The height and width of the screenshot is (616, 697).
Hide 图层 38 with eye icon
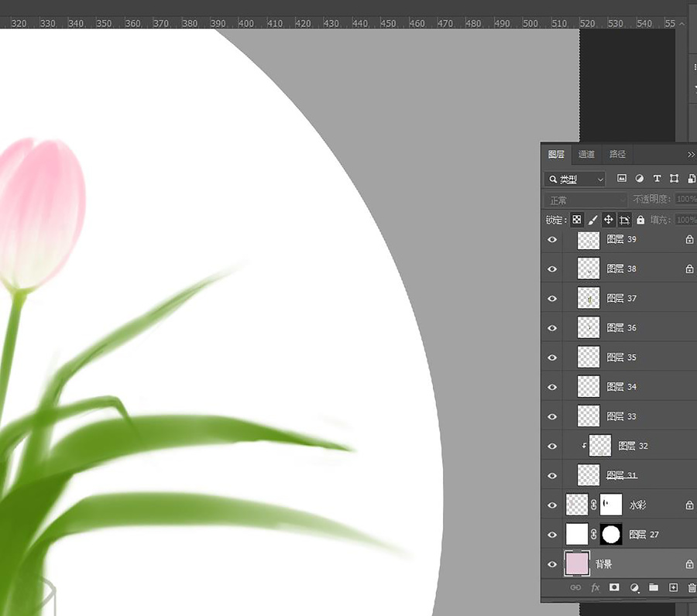552,269
